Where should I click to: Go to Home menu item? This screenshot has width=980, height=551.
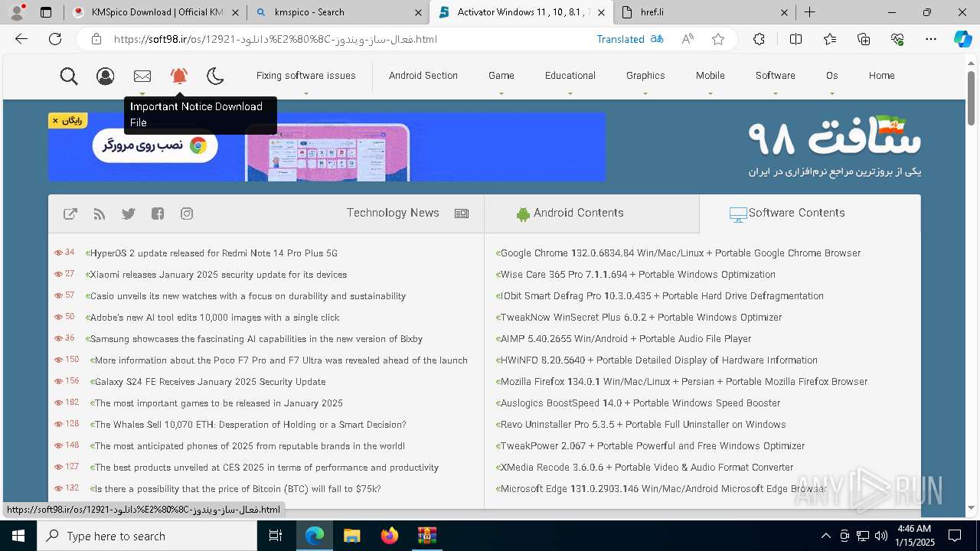(x=882, y=76)
